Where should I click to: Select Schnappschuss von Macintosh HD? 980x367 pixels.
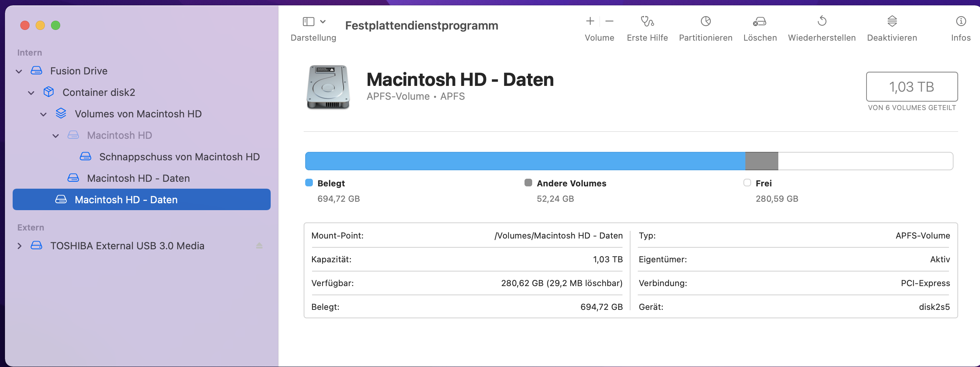[179, 157]
